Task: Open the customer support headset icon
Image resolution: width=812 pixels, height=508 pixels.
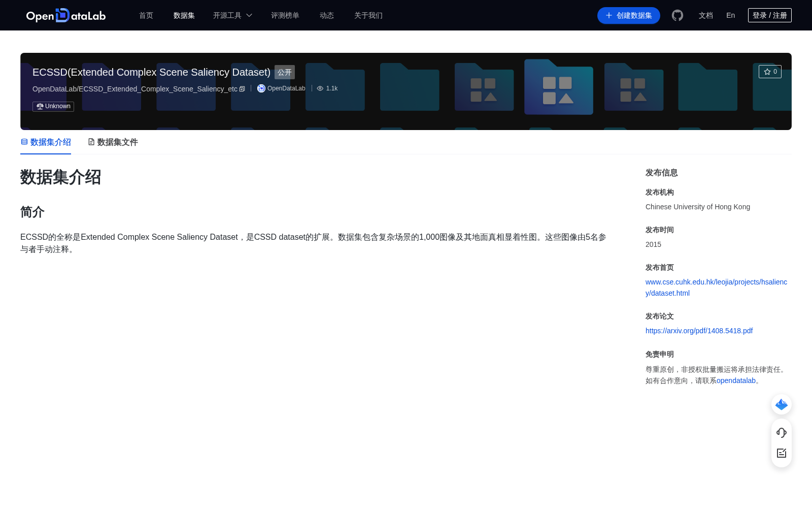Action: 782,433
